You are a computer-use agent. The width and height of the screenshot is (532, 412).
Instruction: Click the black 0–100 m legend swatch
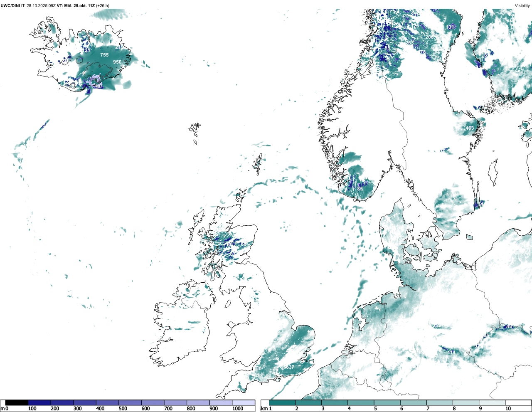tap(17, 402)
